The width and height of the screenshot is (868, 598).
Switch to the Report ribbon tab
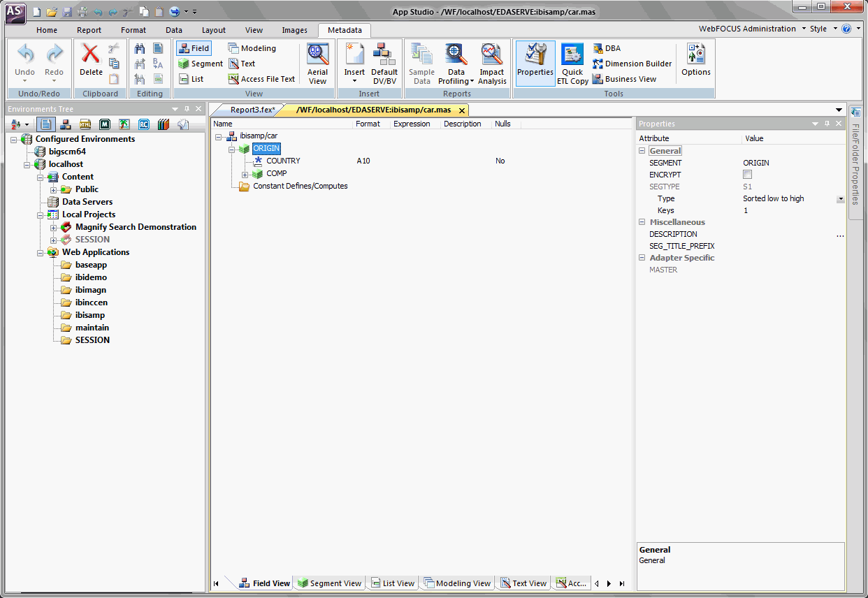(89, 30)
